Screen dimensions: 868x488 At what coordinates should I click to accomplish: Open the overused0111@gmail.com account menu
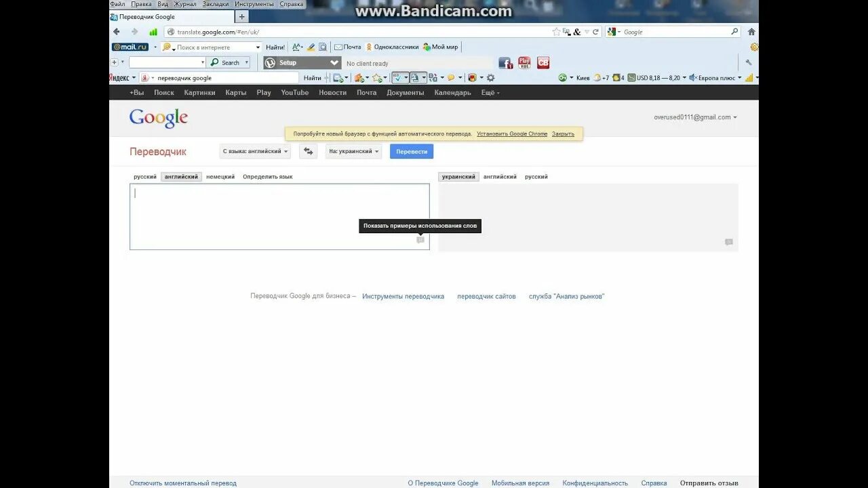[x=695, y=117]
